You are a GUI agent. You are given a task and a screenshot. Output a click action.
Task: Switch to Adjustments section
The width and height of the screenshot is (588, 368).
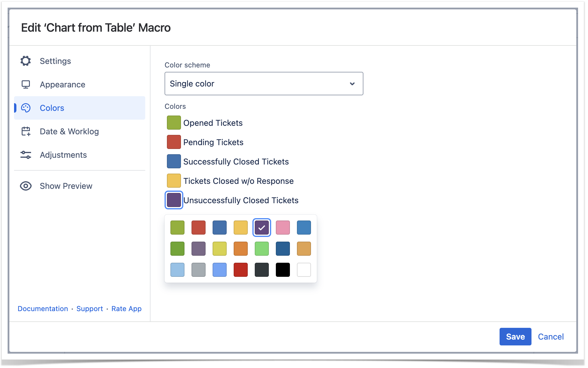point(63,155)
